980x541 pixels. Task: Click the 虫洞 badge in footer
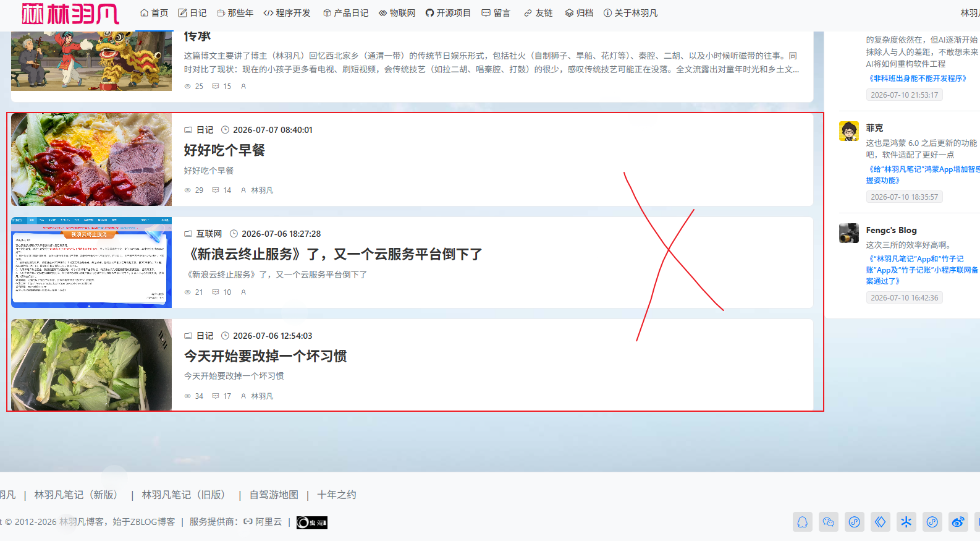click(x=312, y=522)
